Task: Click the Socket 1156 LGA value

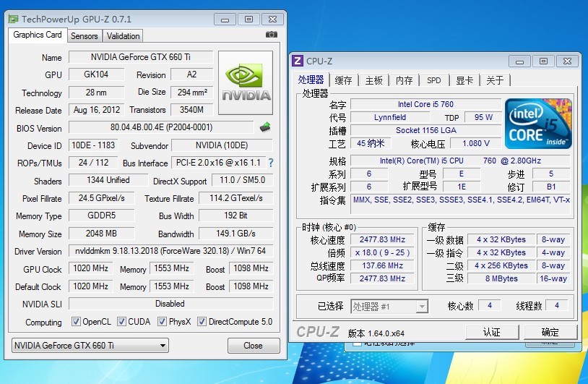Action: 425,130
